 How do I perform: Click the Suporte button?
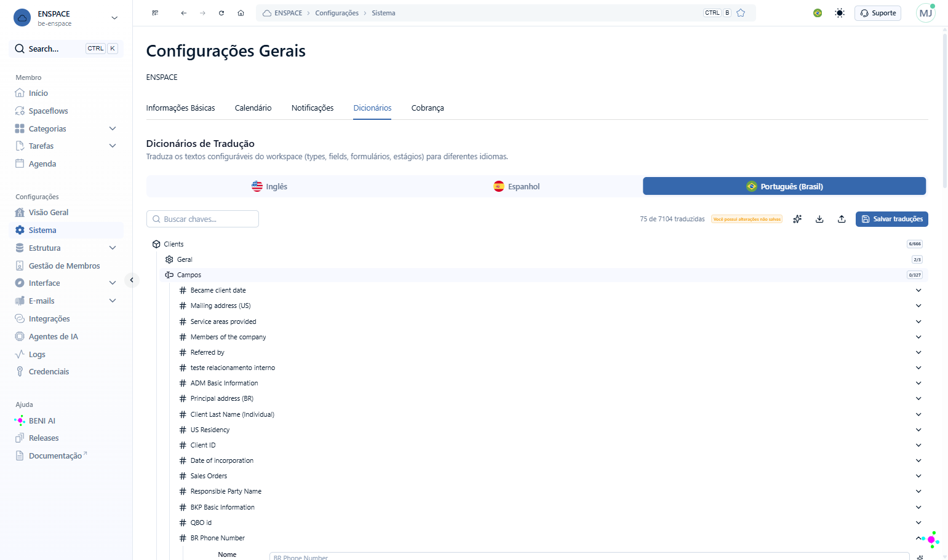[x=878, y=13]
